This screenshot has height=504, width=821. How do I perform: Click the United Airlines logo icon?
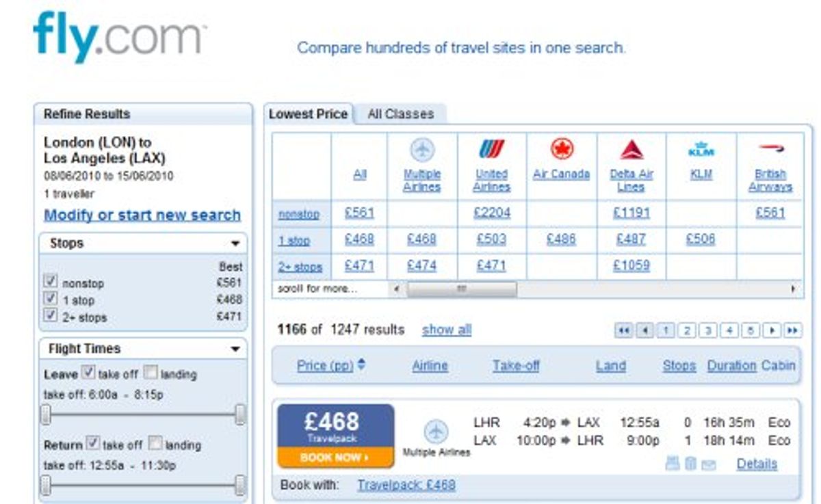click(x=494, y=149)
